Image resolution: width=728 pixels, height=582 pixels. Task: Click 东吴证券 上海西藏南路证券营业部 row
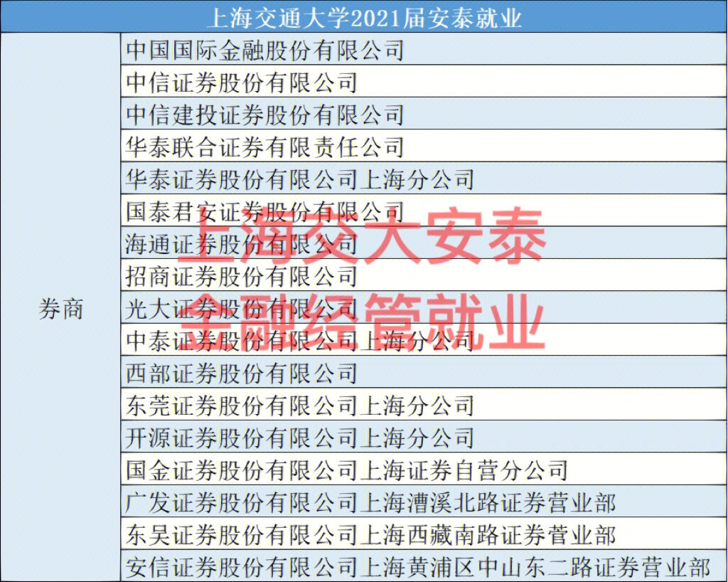pyautogui.click(x=424, y=534)
